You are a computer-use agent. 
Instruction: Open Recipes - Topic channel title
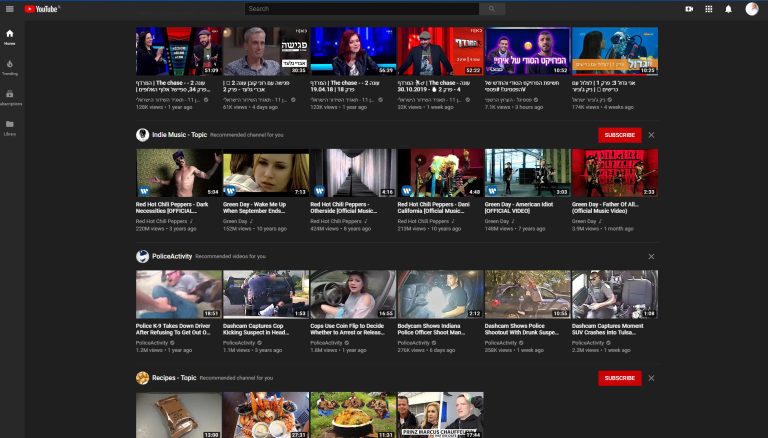pos(174,378)
